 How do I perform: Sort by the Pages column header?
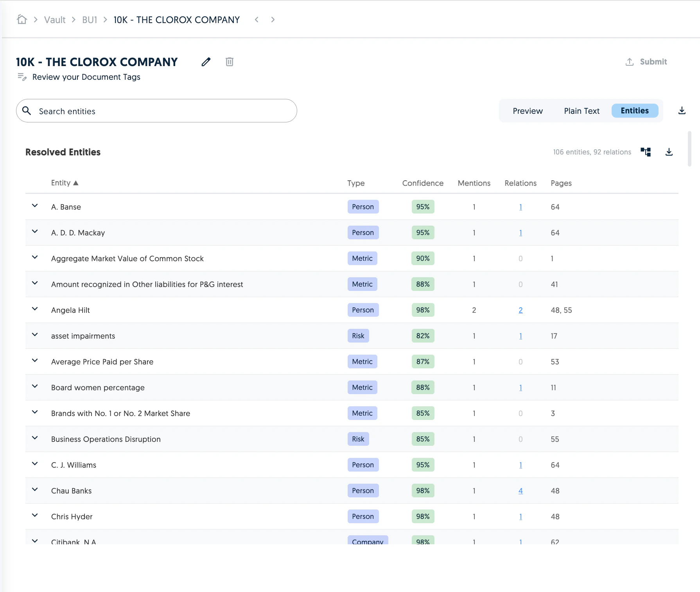click(x=561, y=183)
